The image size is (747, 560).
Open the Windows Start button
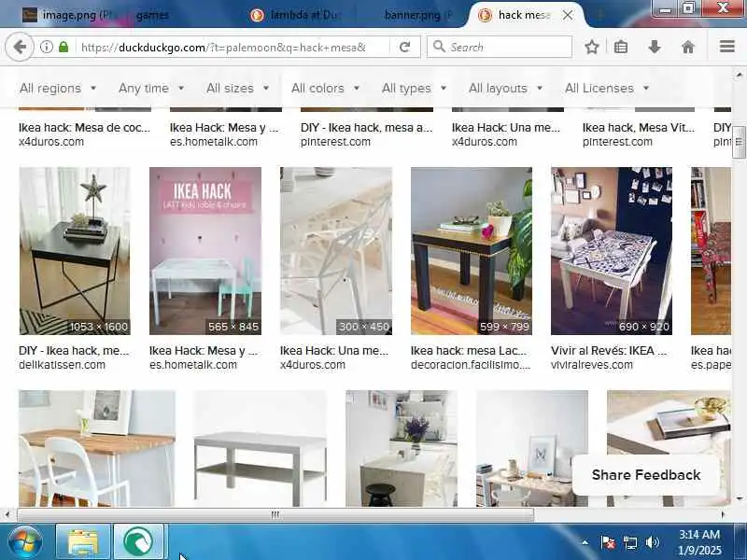click(x=25, y=542)
